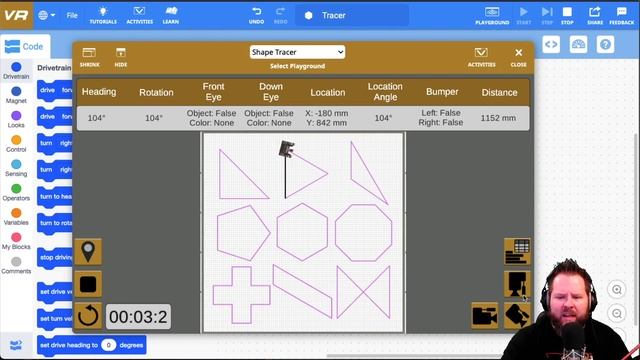Click the Bumper column header

coord(442,92)
